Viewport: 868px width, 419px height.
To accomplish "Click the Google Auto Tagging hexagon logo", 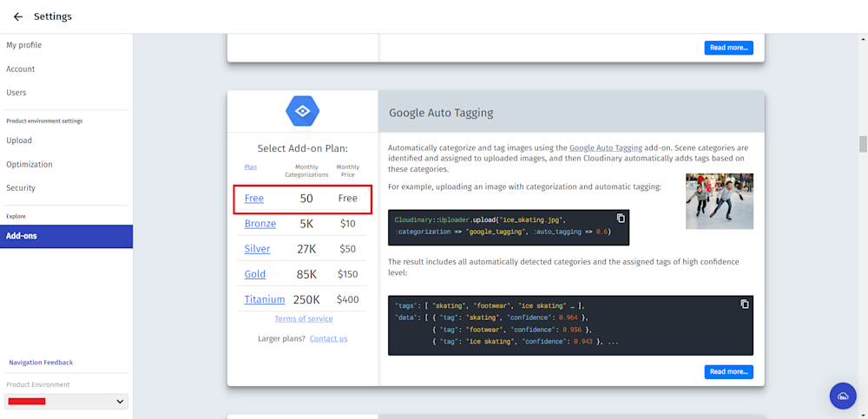I will 302,111.
